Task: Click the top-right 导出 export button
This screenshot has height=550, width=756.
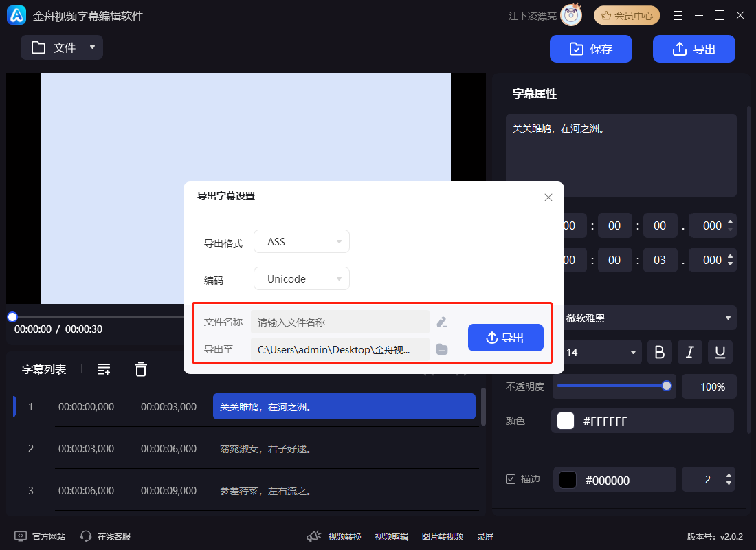Action: coord(694,49)
